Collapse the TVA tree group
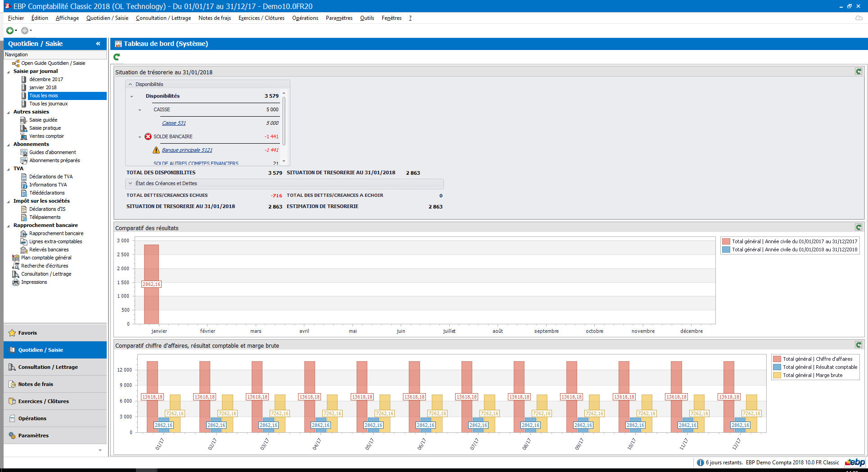Viewport: 868px width, 472px height. click(8, 169)
